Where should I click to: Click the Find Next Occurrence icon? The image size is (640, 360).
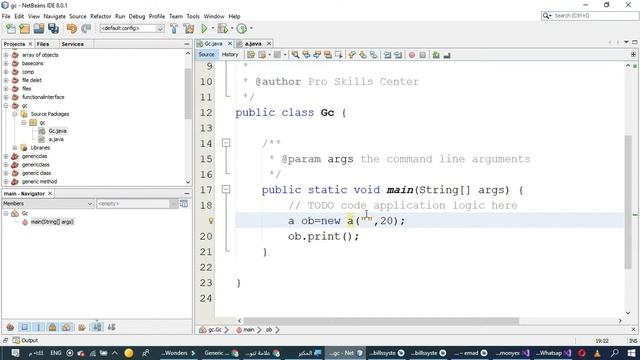317,55
